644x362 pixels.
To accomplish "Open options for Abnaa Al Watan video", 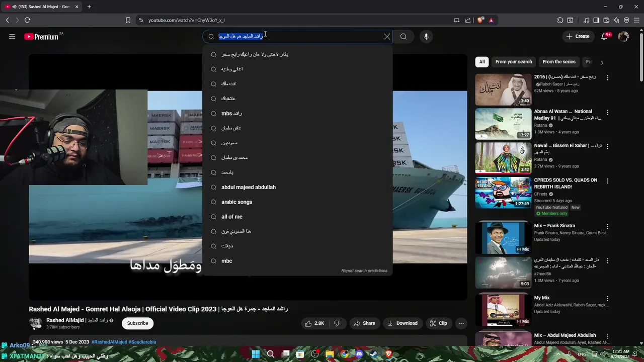I will tap(607, 112).
